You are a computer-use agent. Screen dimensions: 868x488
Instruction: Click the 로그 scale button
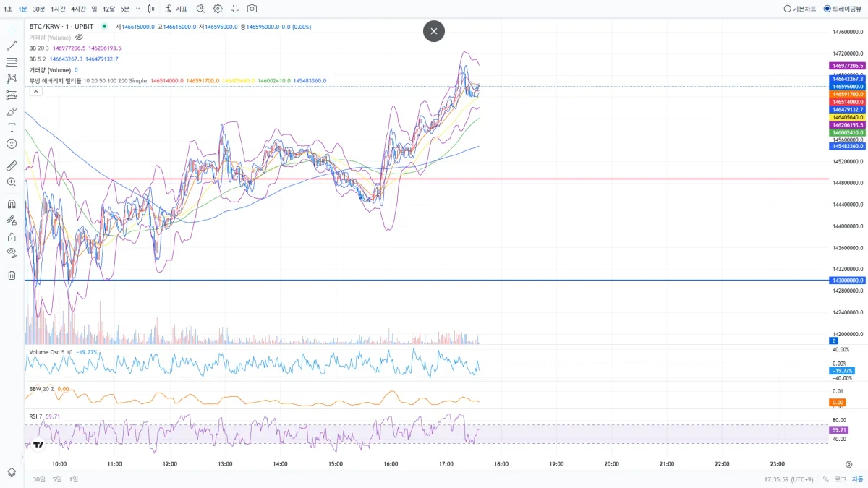tap(841, 479)
